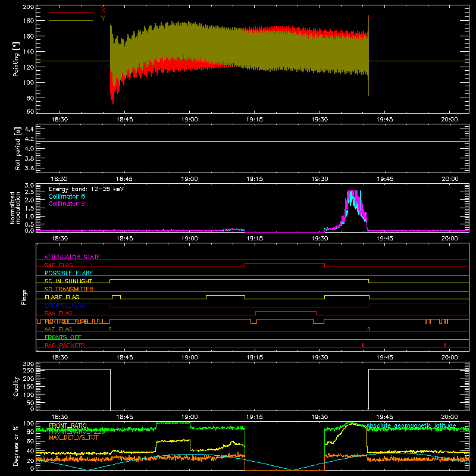Image resolution: width=476 pixels, height=476 pixels.
Task: Click the olive A2Z FLAG label
Action: pos(58,329)
